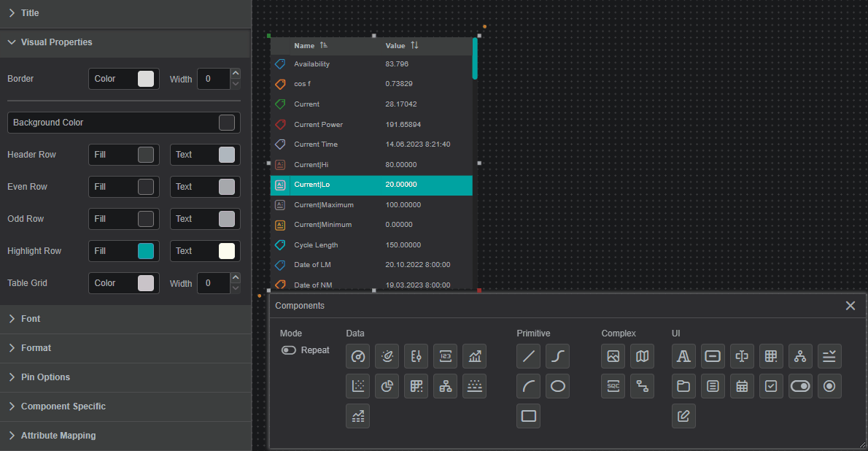Add the image complex component
Screen dimensions: 868x451
(x=613, y=356)
